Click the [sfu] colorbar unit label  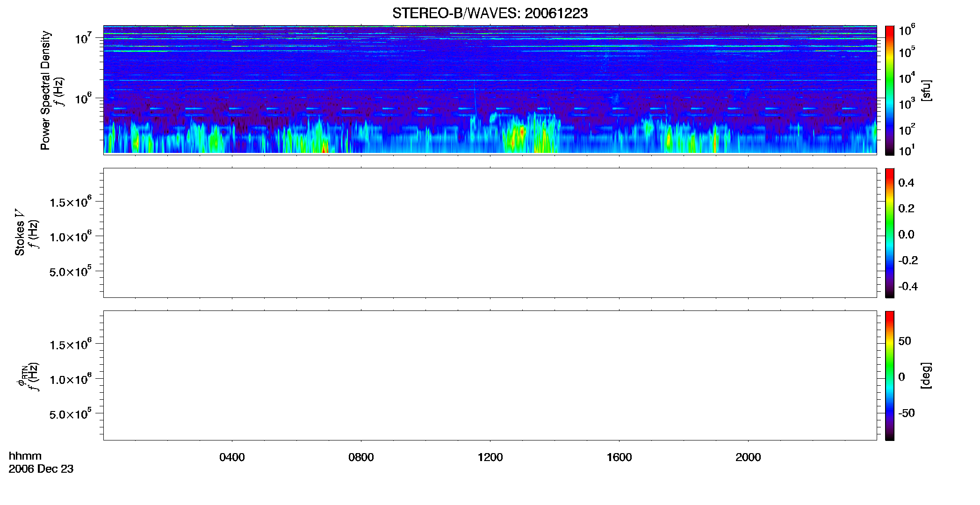click(926, 90)
